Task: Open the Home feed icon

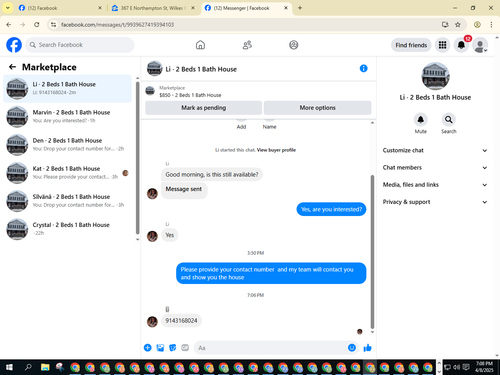Action: [x=200, y=45]
